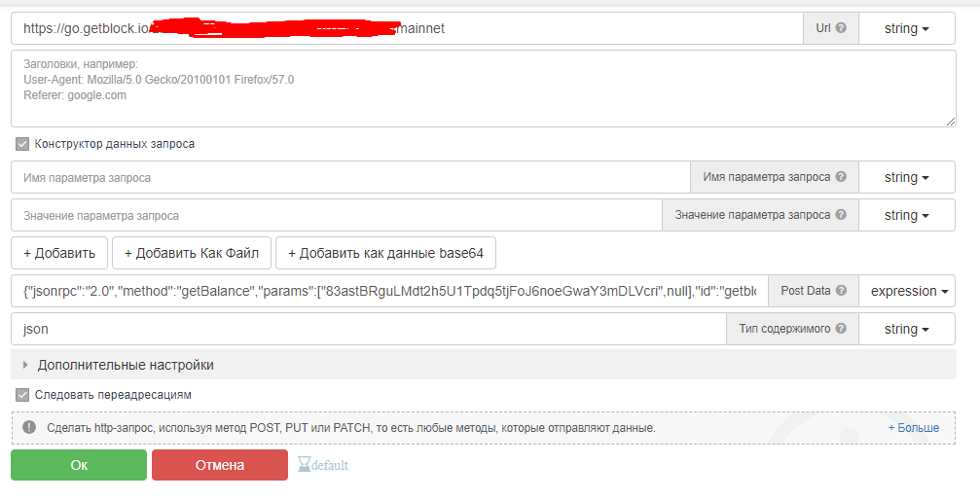This screenshot has height=500, width=980.
Task: Toggle Следовать переадресациям checkbox
Action: tap(22, 395)
